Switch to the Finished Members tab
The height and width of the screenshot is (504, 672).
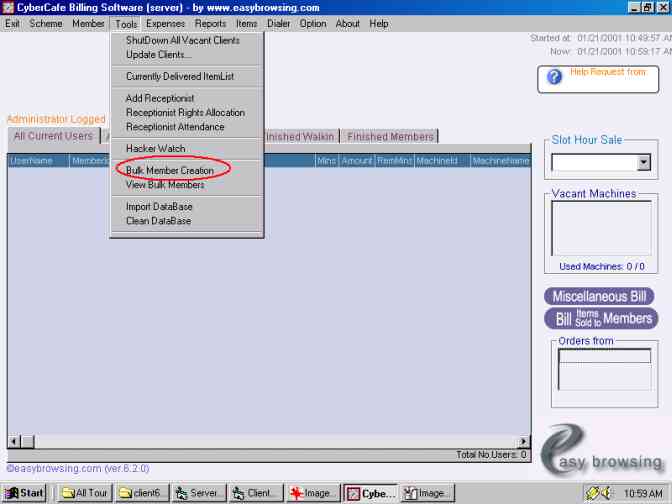[390, 137]
